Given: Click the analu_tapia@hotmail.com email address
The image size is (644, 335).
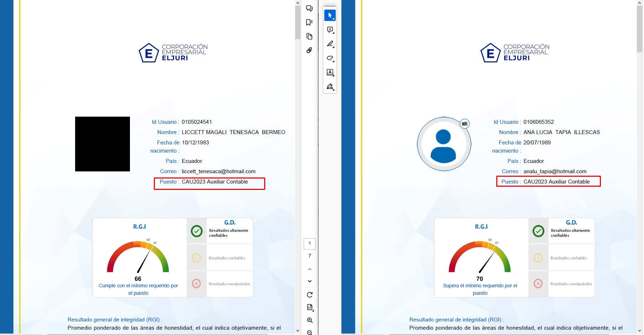Looking at the screenshot, I should (x=555, y=171).
